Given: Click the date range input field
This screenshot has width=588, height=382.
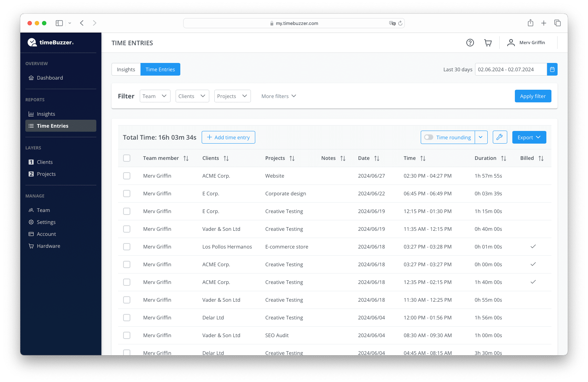Looking at the screenshot, I should coord(511,69).
